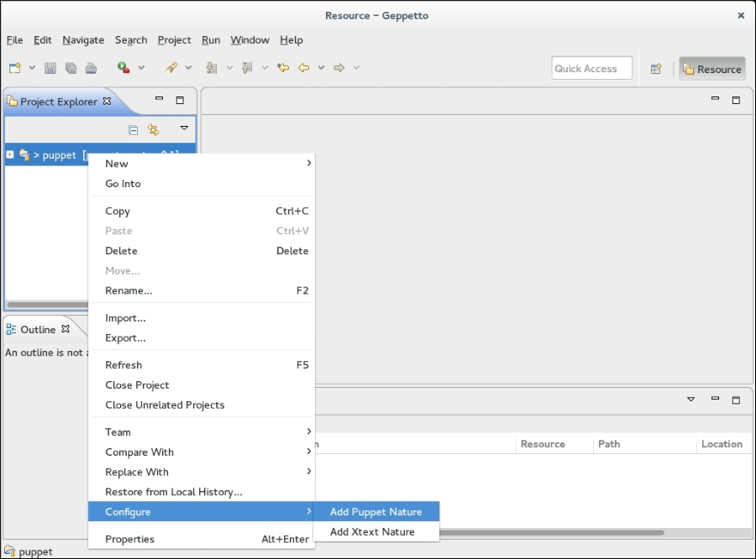Open the dropdown next to New wizard icon
The width and height of the screenshot is (756, 559).
32,68
